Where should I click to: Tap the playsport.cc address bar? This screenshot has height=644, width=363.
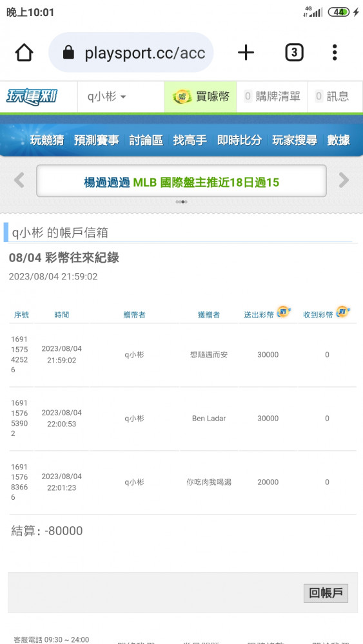pyautogui.click(x=131, y=53)
